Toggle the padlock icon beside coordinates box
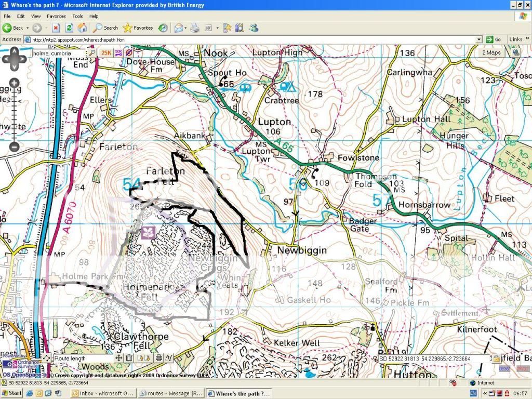532x399 pixels. [496, 358]
